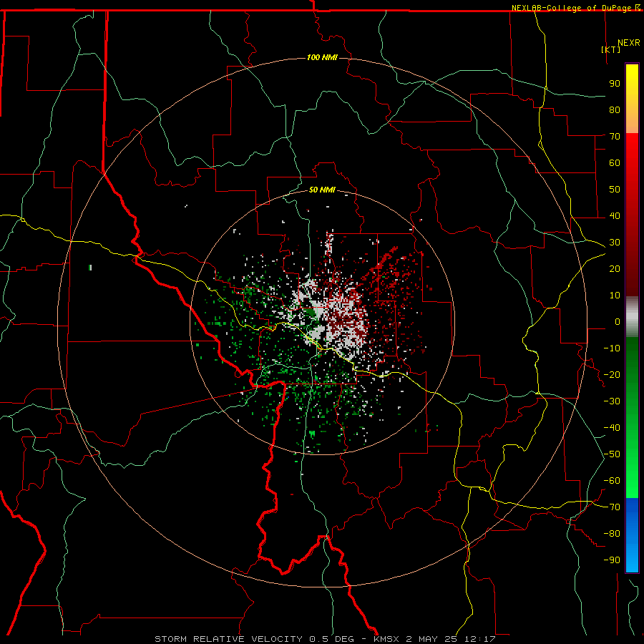Click the -20 scale label
This screenshot has width=644, height=644.
coord(612,375)
